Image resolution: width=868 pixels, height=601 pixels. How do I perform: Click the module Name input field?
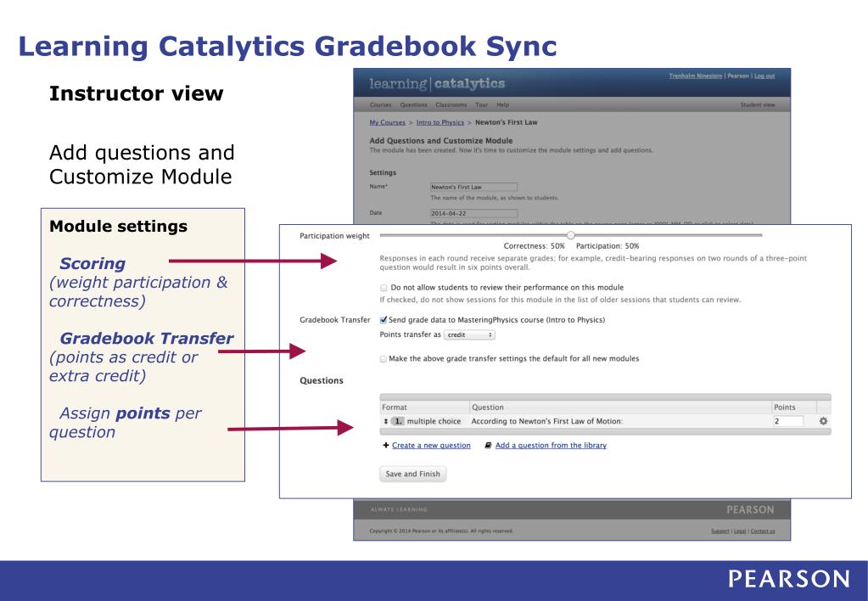[473, 188]
